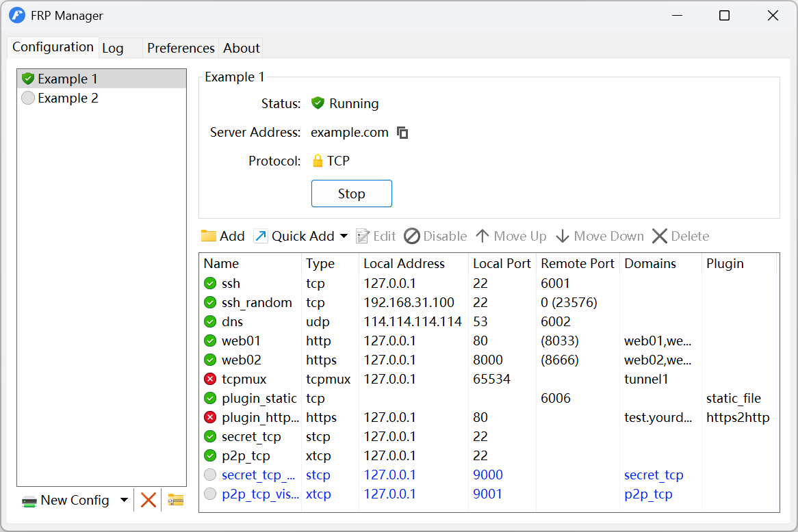Go to the About tab
Screen dimensions: 798x532
[x=242, y=48]
